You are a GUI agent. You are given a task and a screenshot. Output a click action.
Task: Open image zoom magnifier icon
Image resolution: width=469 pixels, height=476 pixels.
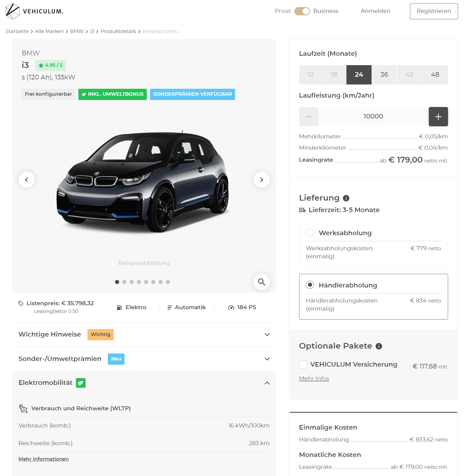tap(261, 282)
